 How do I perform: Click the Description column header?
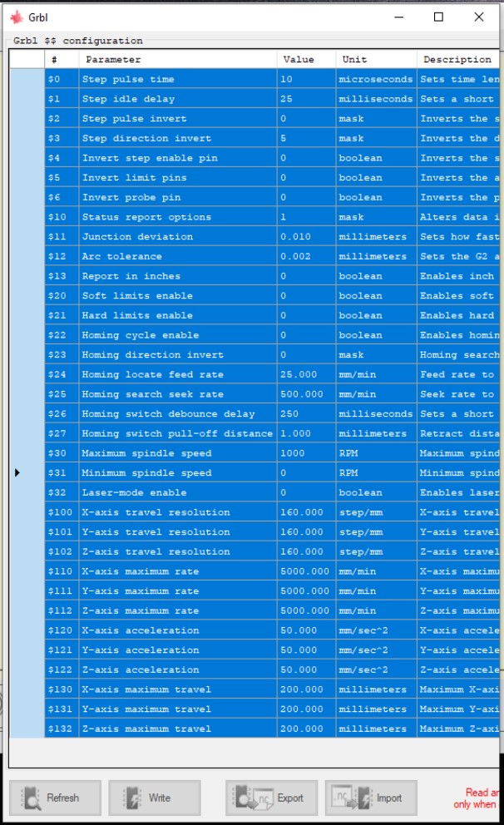pos(457,59)
